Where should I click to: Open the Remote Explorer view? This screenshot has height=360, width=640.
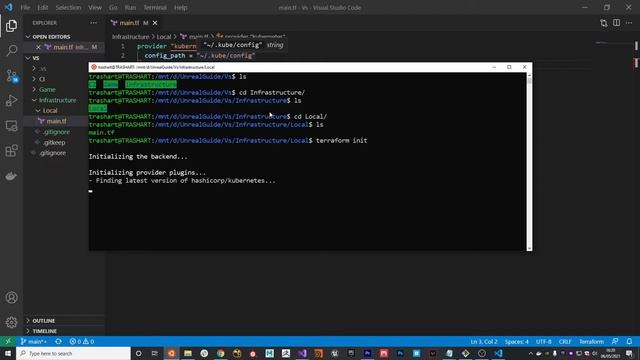(11, 126)
